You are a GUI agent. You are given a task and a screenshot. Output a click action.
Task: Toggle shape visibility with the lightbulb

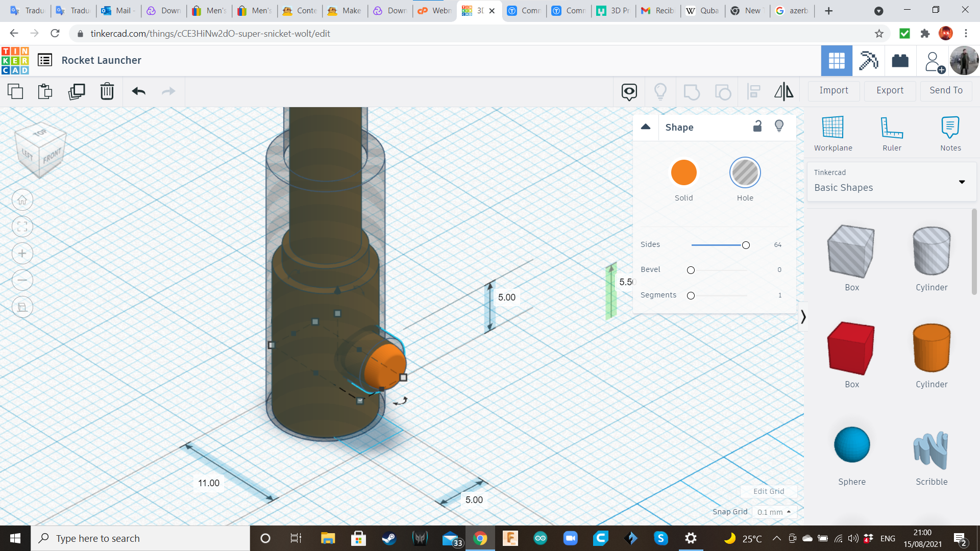[779, 126]
